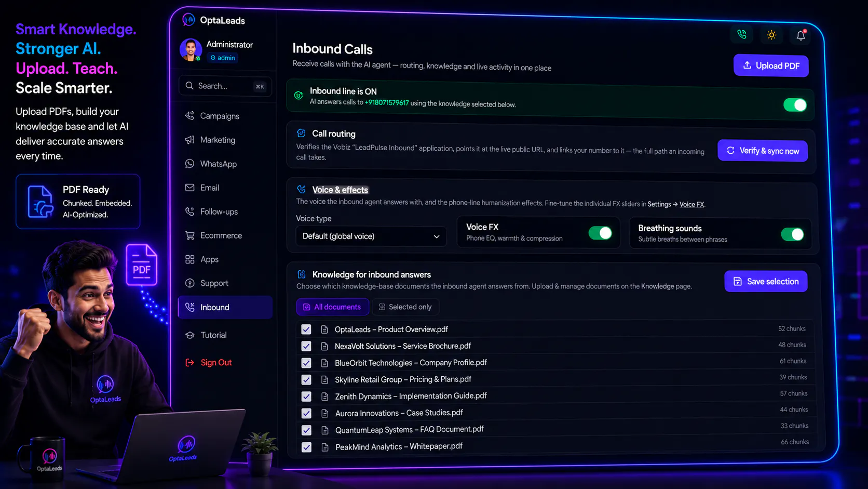Uncheck Aurora Innovations – Case Studies.pdf
Image resolution: width=868 pixels, height=489 pixels.
coord(306,413)
